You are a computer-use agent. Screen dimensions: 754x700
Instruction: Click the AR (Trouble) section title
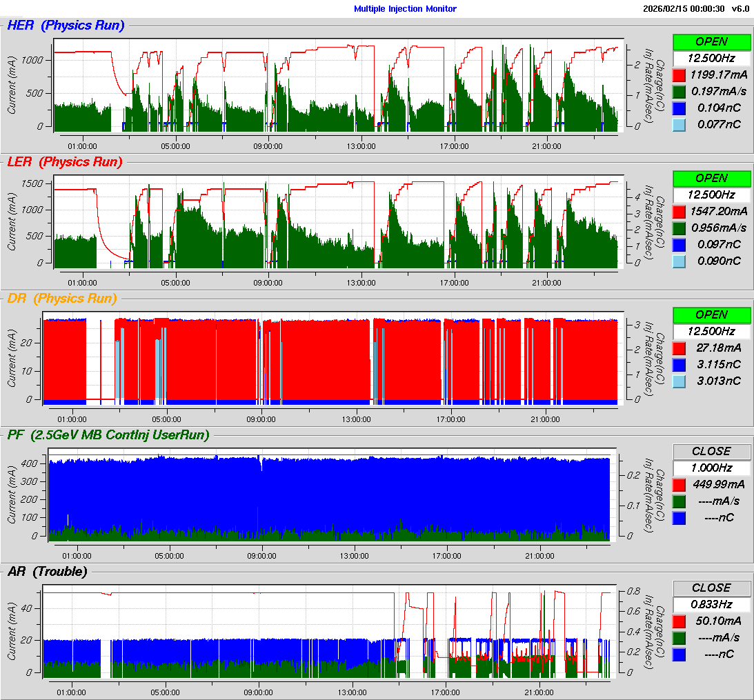click(47, 571)
